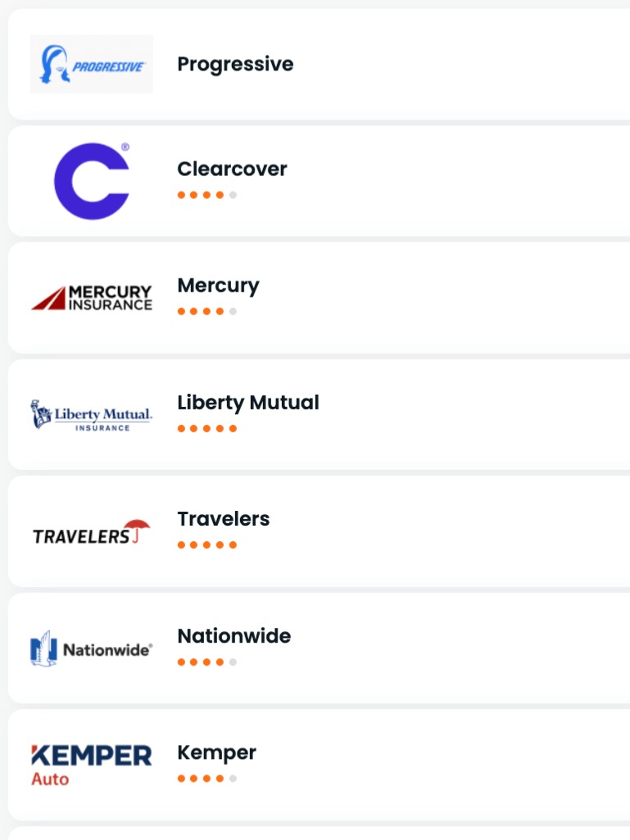Click Kemper's rating dots

tap(207, 779)
